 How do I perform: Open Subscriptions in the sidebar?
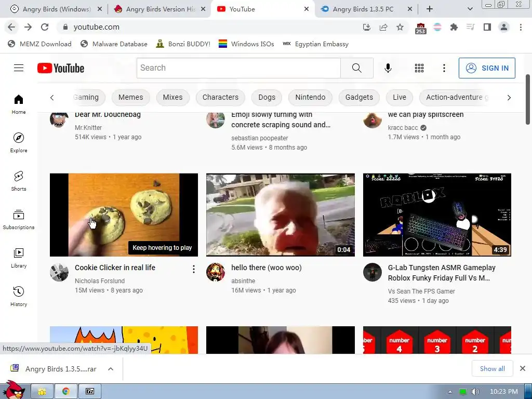[x=19, y=220]
